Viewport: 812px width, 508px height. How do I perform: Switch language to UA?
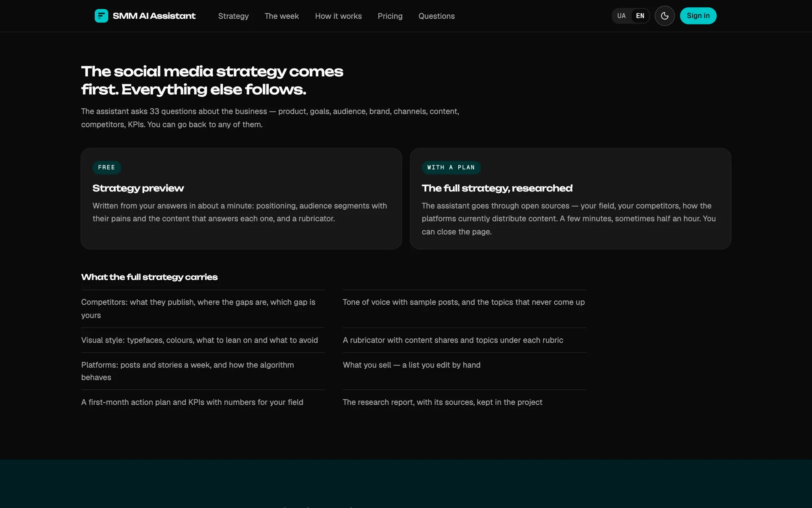click(621, 16)
